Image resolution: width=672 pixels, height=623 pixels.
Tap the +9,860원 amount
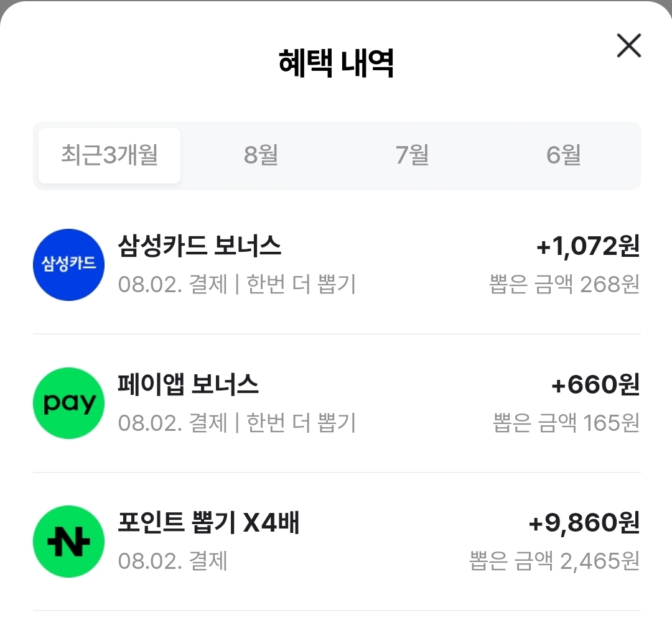(584, 523)
